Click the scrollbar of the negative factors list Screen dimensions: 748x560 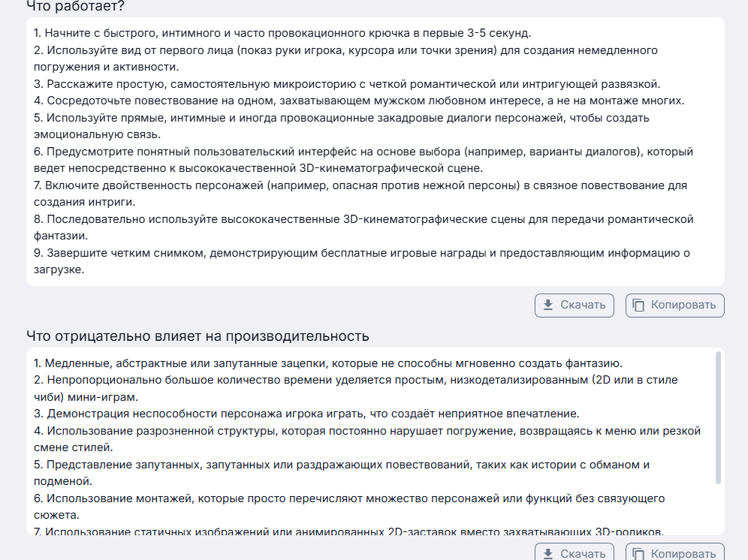[718, 418]
